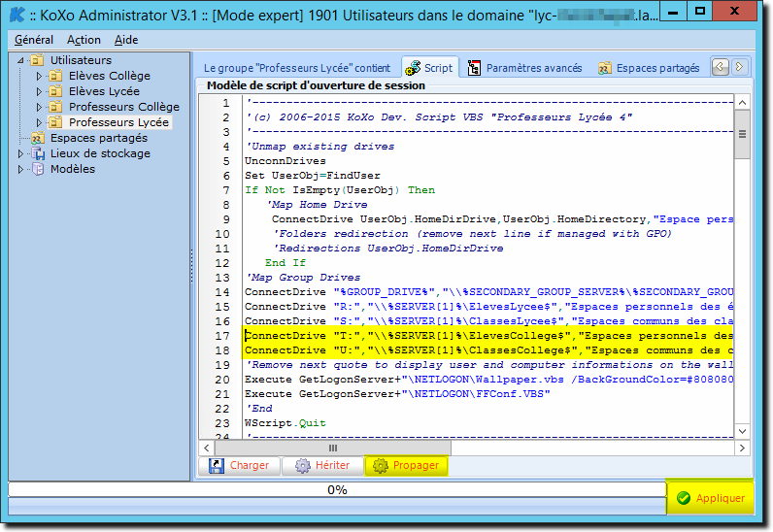Select Professeurs Collège in tree

(123, 107)
